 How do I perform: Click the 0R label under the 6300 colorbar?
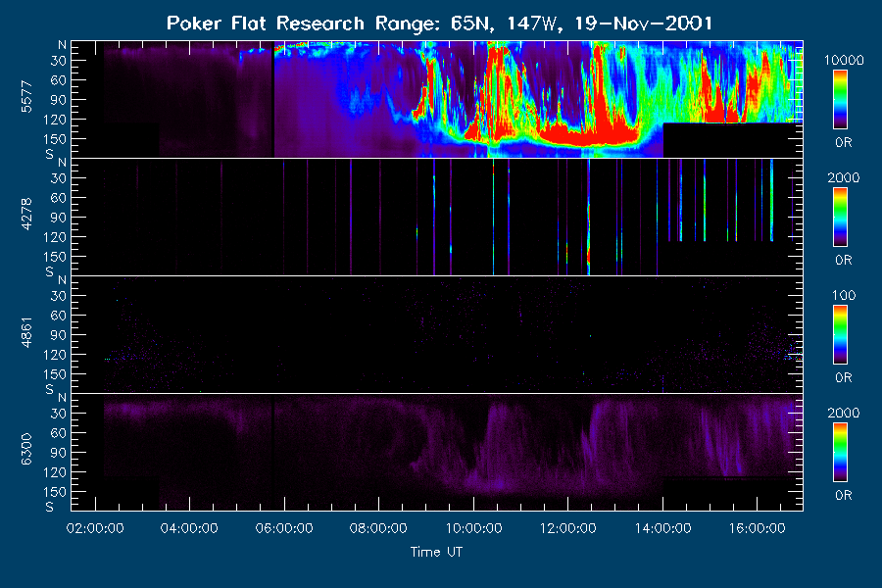click(844, 495)
